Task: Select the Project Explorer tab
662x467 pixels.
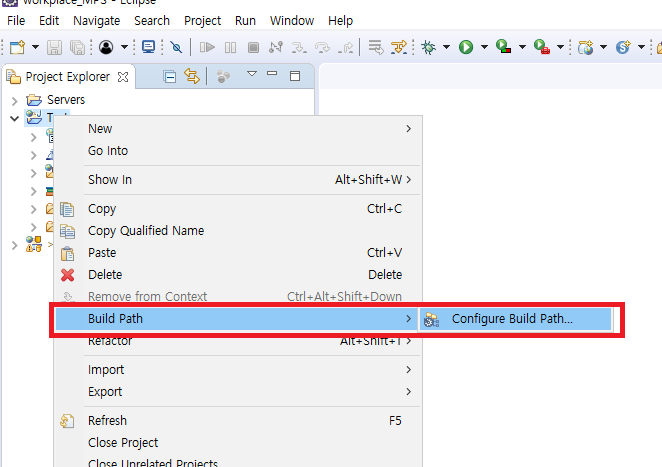Action: click(68, 77)
